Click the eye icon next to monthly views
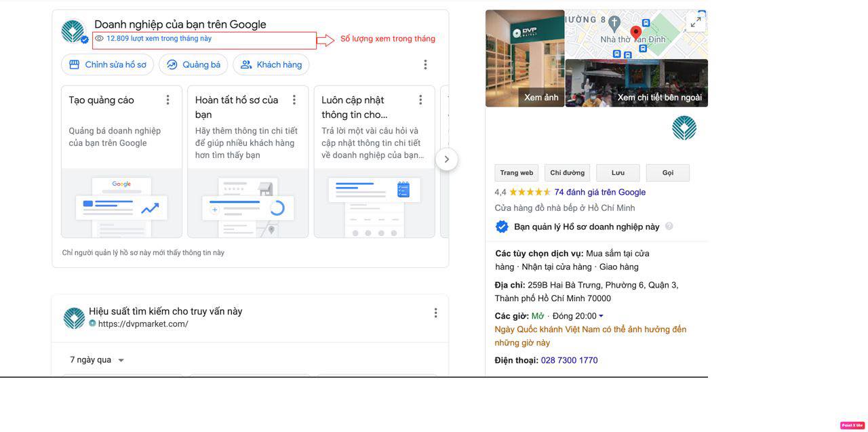The height and width of the screenshot is (432, 868). coord(99,39)
